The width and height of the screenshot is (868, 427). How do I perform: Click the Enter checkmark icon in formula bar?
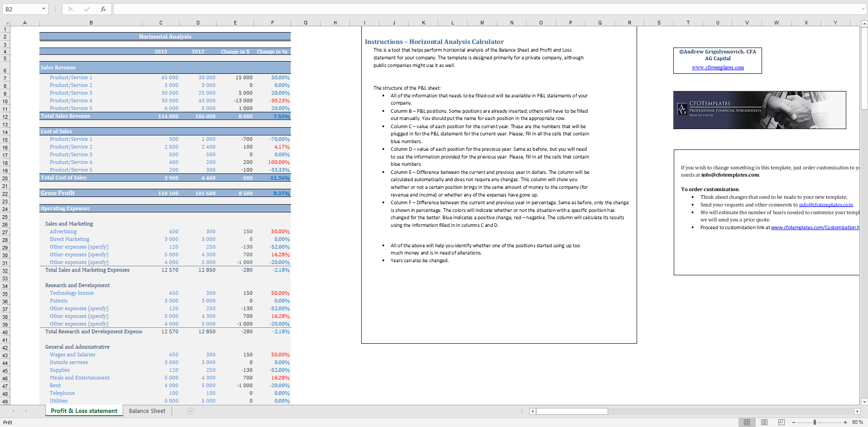(x=87, y=9)
